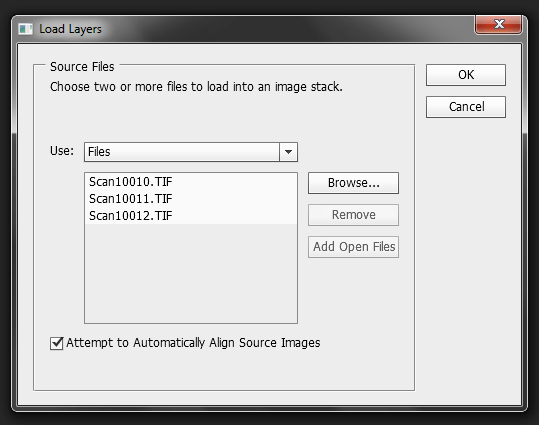Click empty area of the source file list
This screenshot has height=425, width=539.
click(191, 273)
